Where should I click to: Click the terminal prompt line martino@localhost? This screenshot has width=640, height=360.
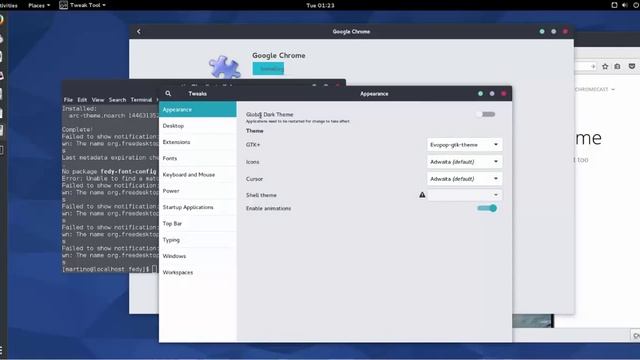pos(109,269)
